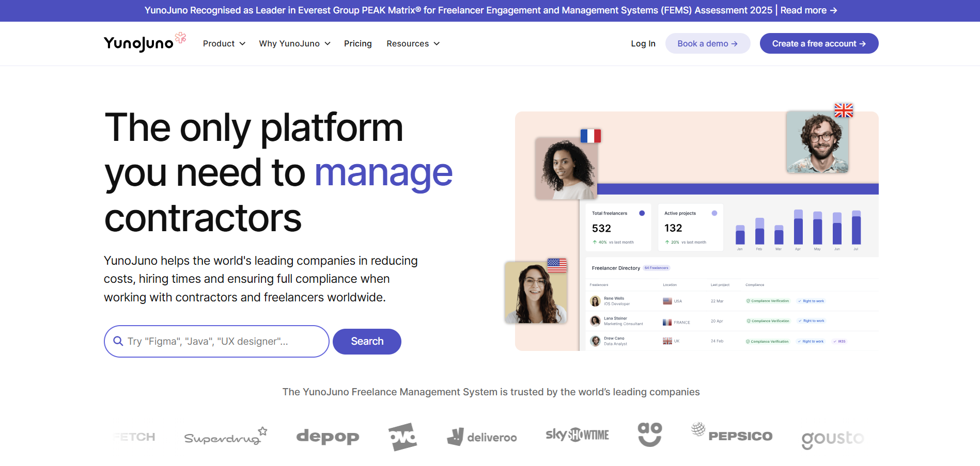Click Rene Wells avatar in directory
The image size is (980, 466).
click(595, 301)
